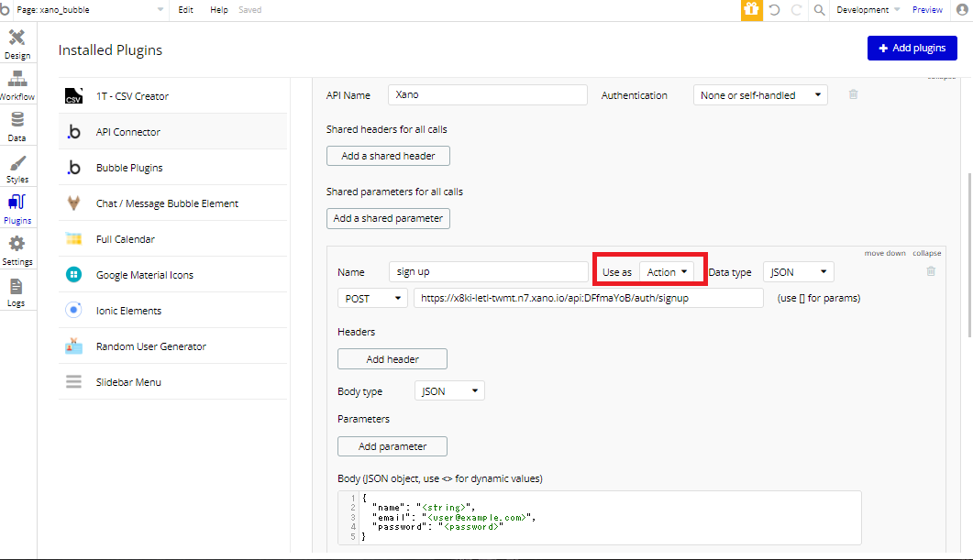Open the Plugins tab in sidebar
Viewport: 973px width, 560px height.
17,210
